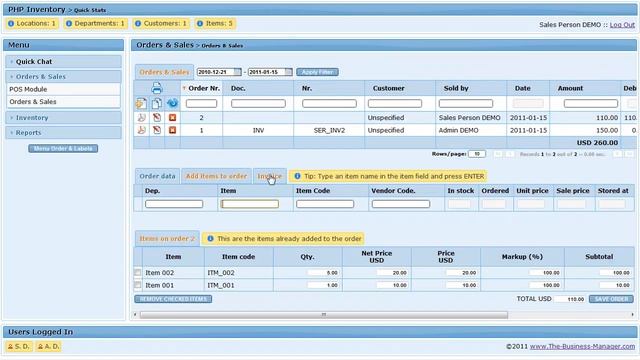Image resolution: width=640 pixels, height=360 pixels.
Task: Focus the Amount filter field
Action: [x=591, y=104]
